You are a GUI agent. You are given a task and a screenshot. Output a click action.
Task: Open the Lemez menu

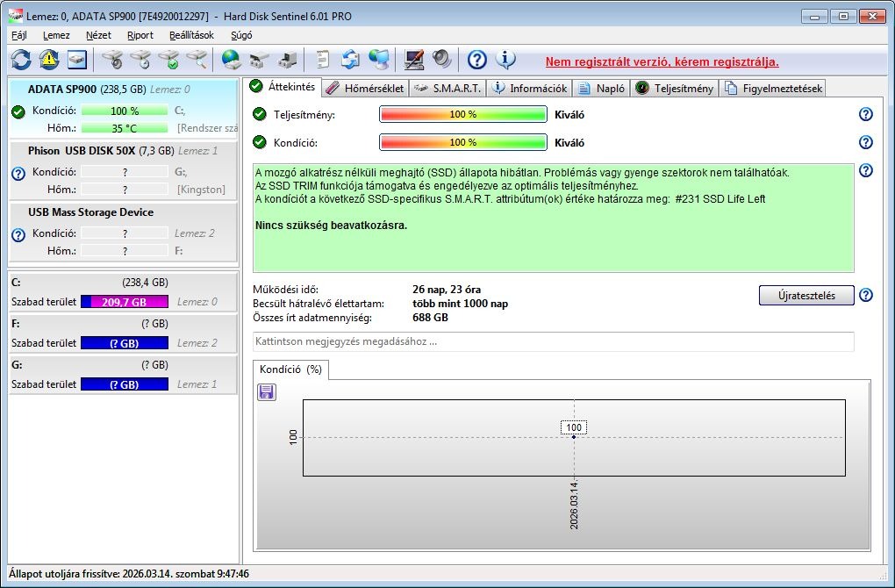click(56, 35)
